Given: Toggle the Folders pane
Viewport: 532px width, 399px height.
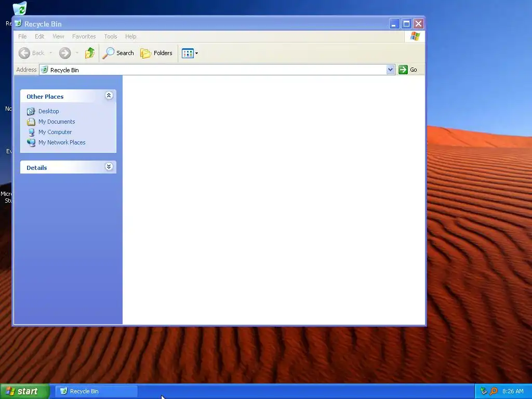Looking at the screenshot, I should coord(156,53).
